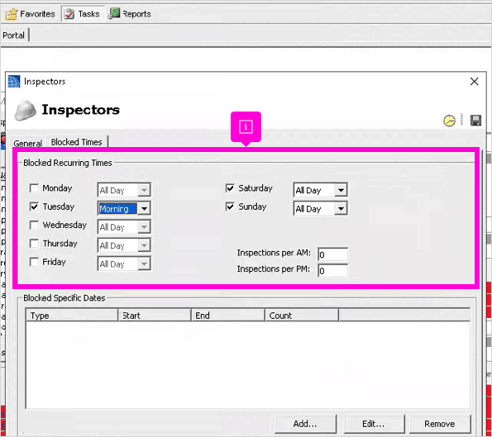Click the Add... button

[x=305, y=424]
